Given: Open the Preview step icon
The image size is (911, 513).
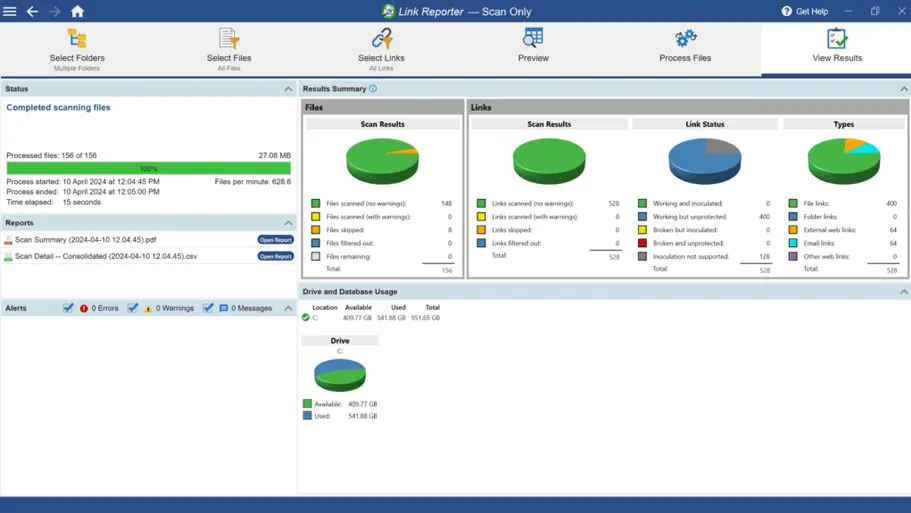Looking at the screenshot, I should pyautogui.click(x=533, y=39).
